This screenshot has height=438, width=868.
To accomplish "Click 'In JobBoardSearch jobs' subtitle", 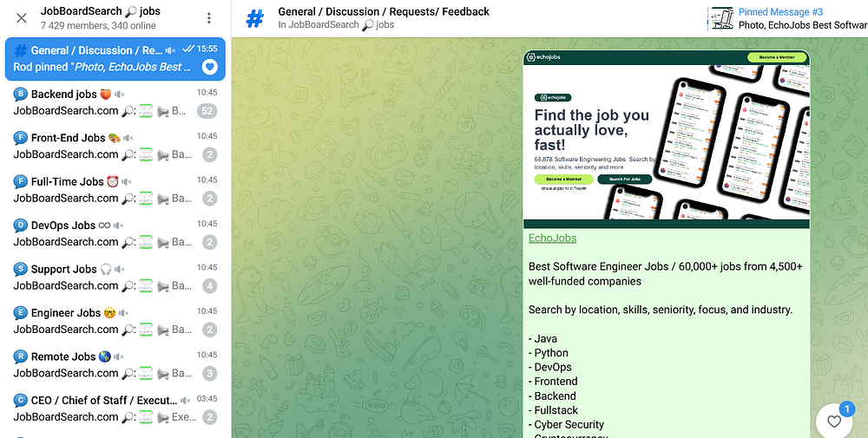I will tap(336, 25).
